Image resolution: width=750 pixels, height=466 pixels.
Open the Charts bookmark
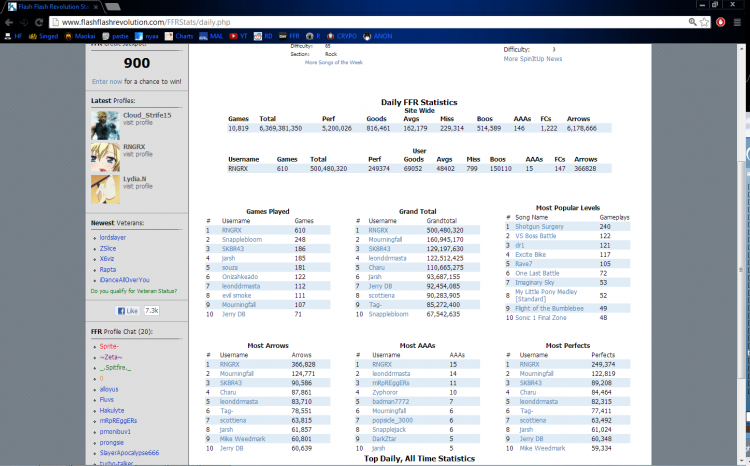[x=184, y=35]
